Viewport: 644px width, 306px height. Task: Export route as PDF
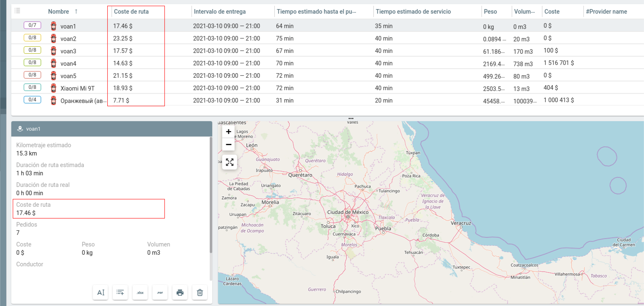[160, 292]
